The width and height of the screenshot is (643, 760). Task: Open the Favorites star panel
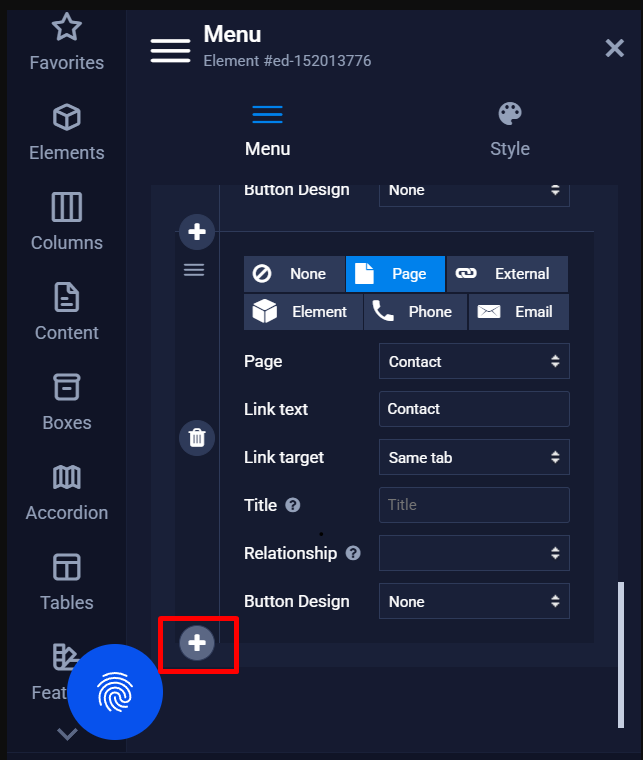tap(66, 43)
